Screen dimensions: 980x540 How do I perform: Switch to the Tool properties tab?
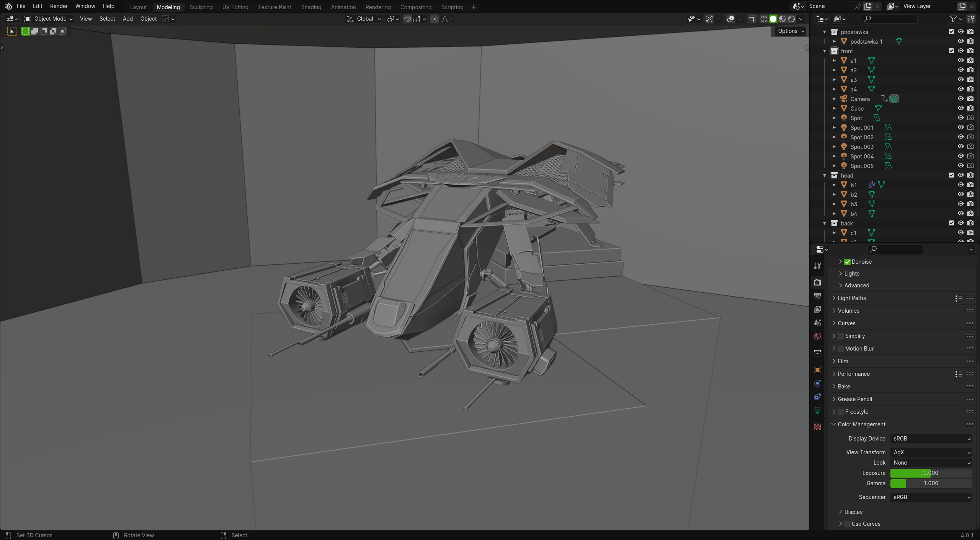[817, 266]
